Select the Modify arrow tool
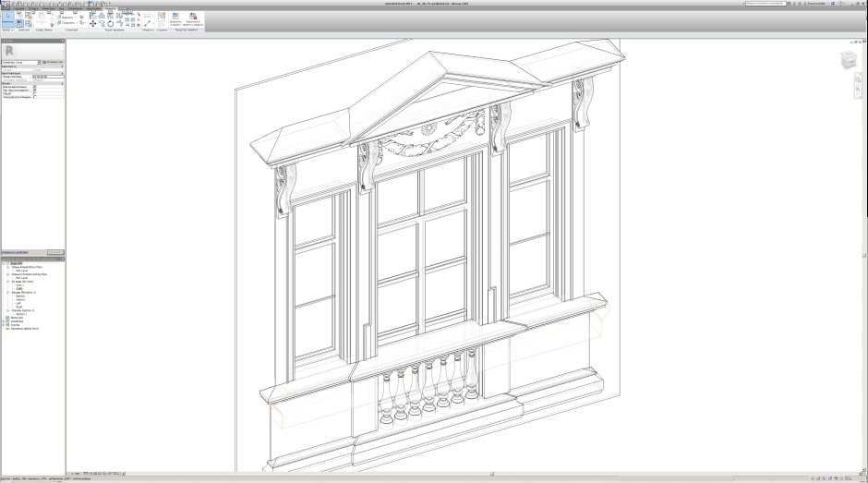Screen dimensions: 868x483 pyautogui.click(x=8, y=18)
